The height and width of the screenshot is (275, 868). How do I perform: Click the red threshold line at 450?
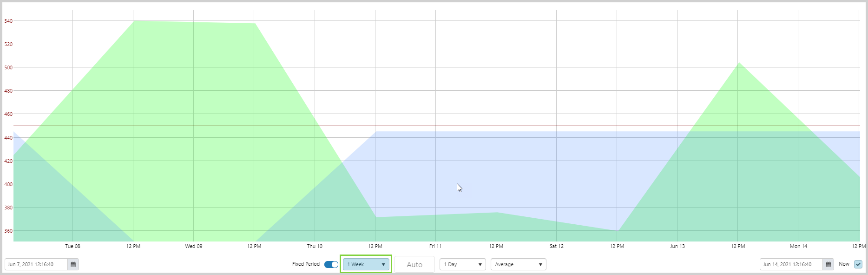pyautogui.click(x=437, y=126)
